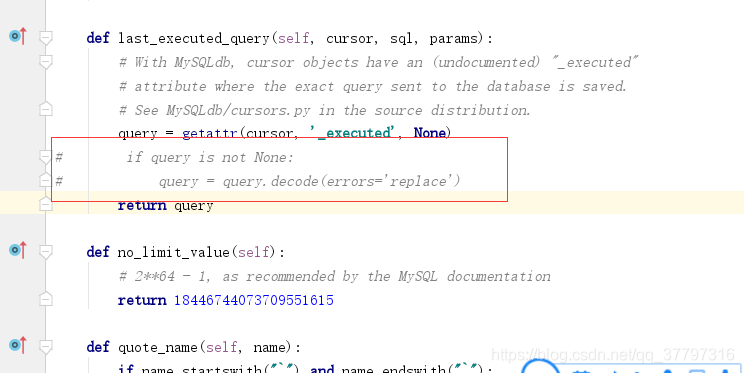
Task: Click the number 18446744073709551615
Action: pos(254,300)
